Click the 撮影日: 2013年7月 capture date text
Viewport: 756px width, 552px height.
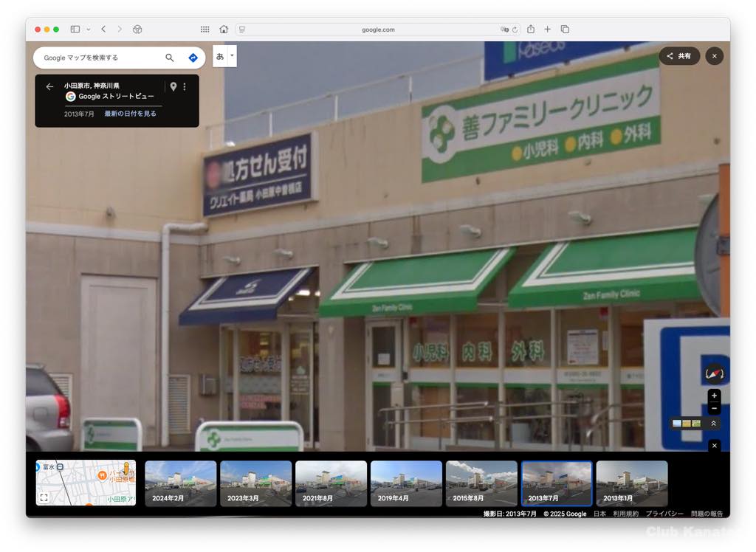tap(509, 514)
